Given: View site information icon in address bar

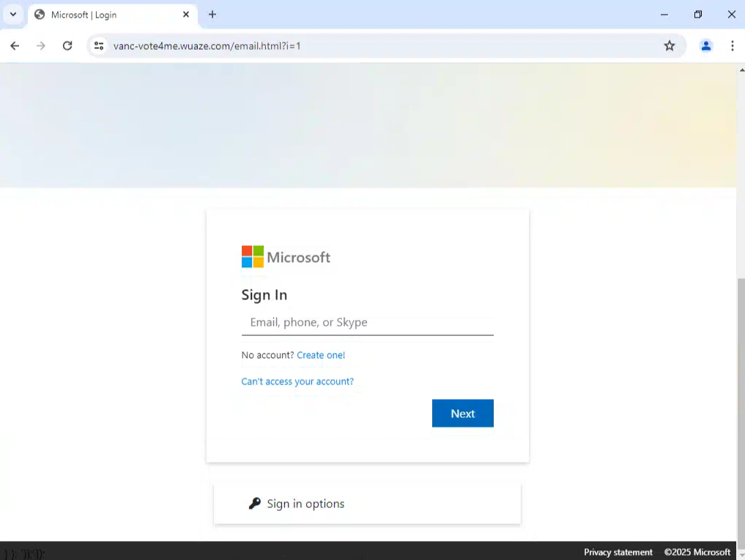Looking at the screenshot, I should coord(99,45).
